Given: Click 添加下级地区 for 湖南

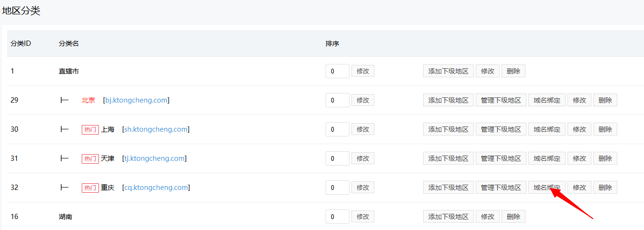Looking at the screenshot, I should [x=448, y=217].
